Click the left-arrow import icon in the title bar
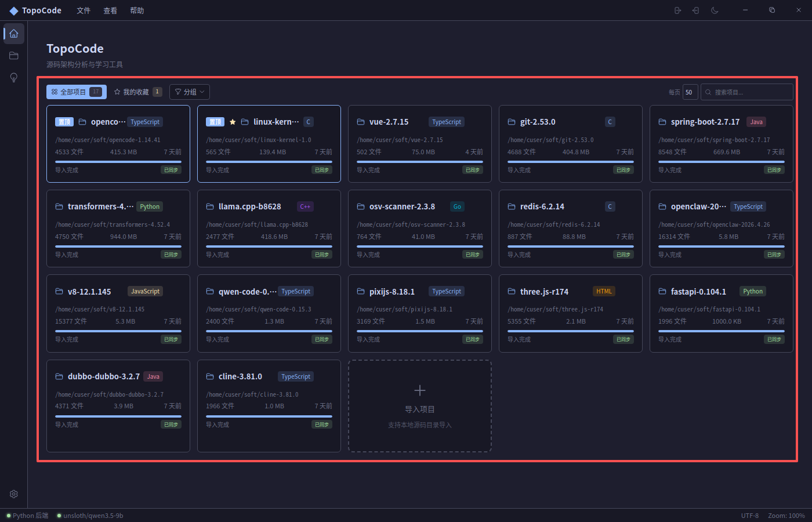 coord(696,10)
